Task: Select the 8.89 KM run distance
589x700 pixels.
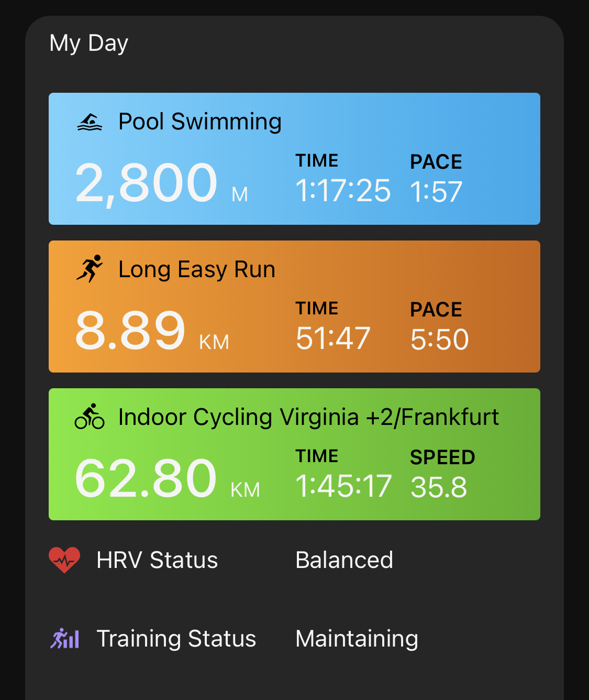Action: (152, 331)
